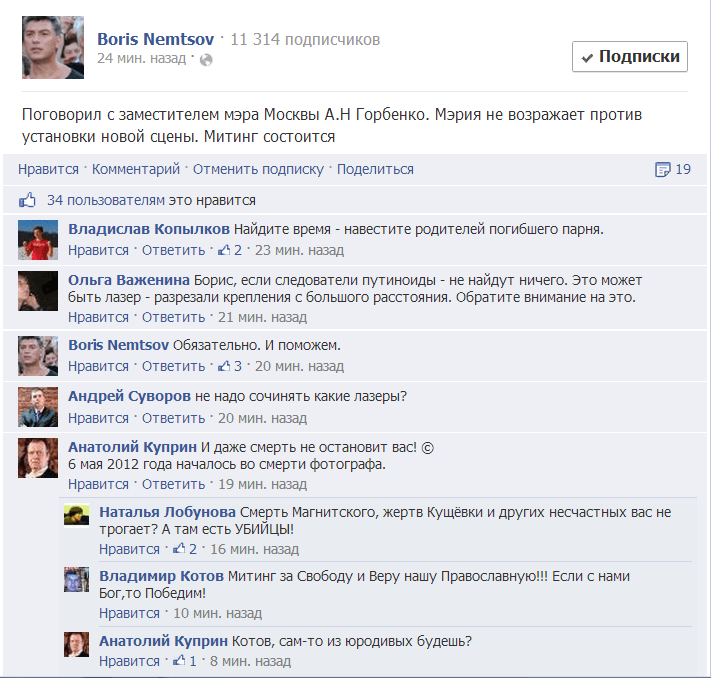Click Ответить under Ольга Важенина's comment
Screen dimensions: 711x678
click(x=173, y=317)
